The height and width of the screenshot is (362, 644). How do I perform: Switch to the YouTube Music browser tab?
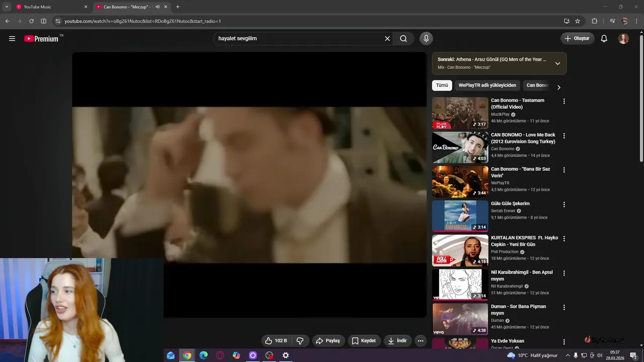51,7
